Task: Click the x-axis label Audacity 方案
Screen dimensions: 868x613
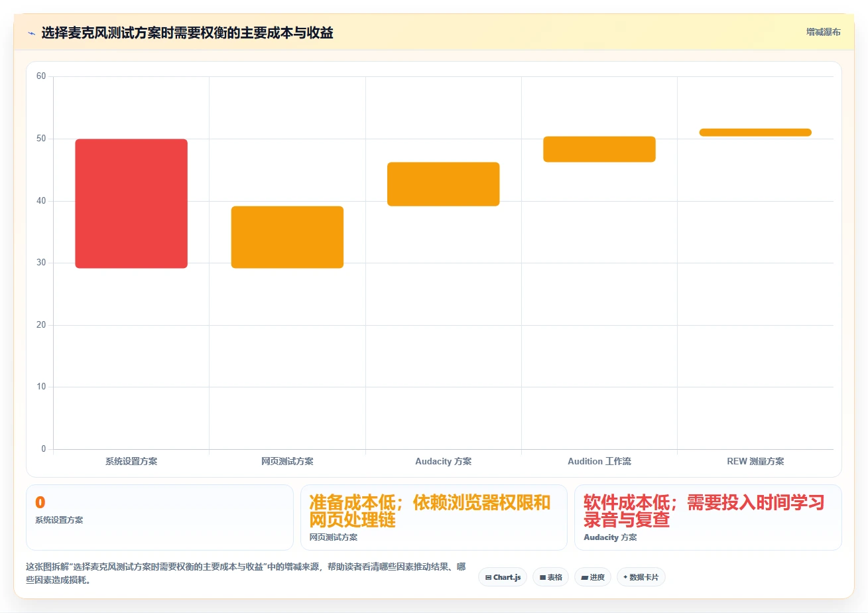Action: click(x=443, y=461)
